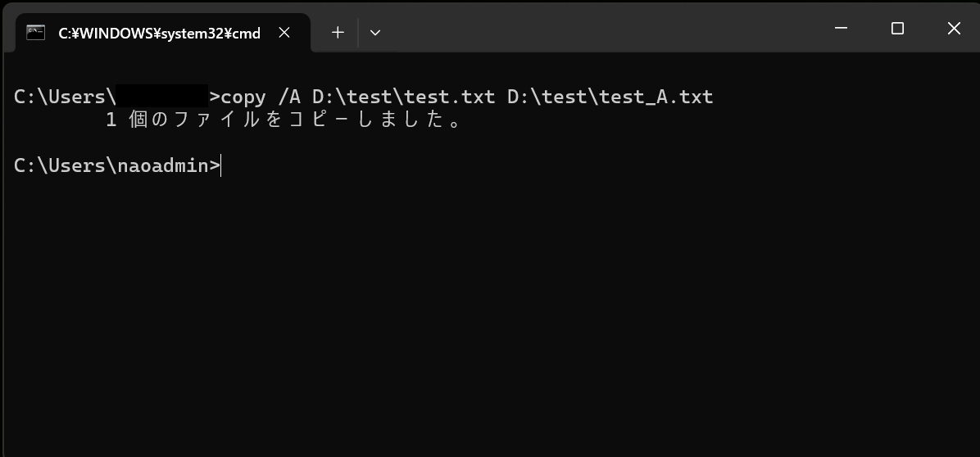
Task: Open a new tab with the plus button
Action: 338,33
